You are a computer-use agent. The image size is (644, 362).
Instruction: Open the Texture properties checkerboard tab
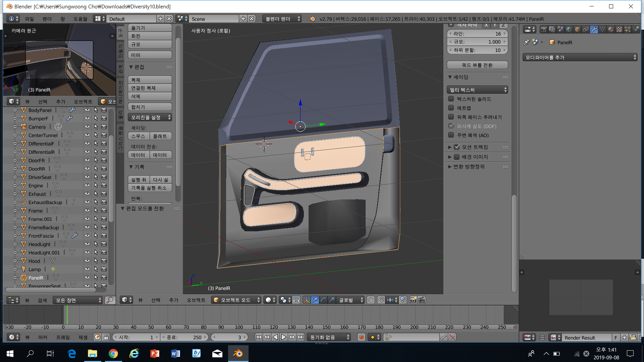point(619,29)
